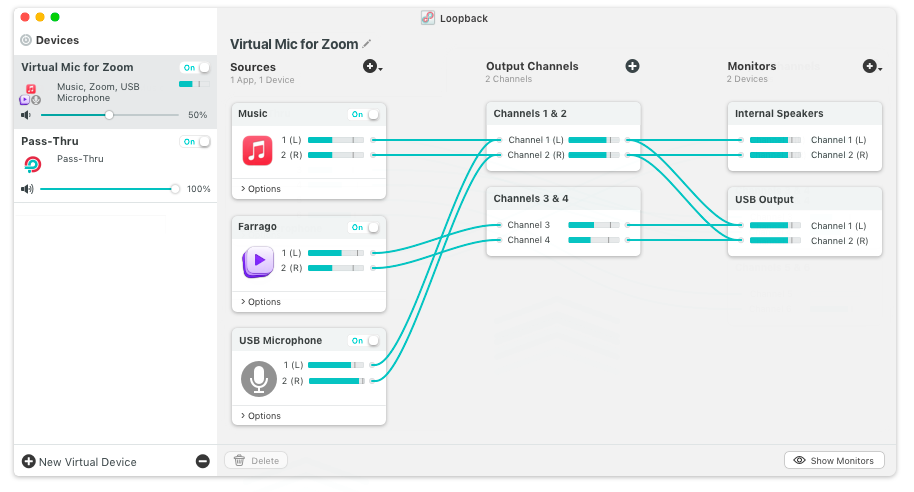Click the Devices header icon
The image size is (914, 492).
(x=26, y=40)
